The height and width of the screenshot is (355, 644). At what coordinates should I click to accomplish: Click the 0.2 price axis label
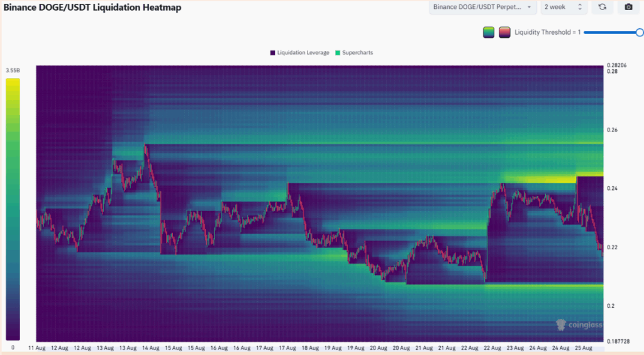tap(611, 306)
